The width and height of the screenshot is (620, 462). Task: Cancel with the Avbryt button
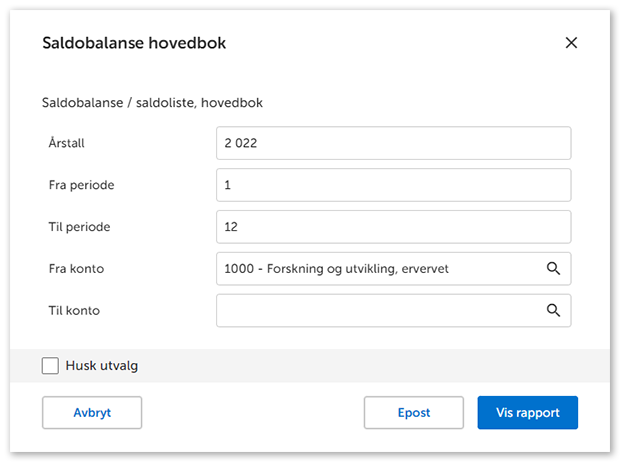pyautogui.click(x=92, y=413)
